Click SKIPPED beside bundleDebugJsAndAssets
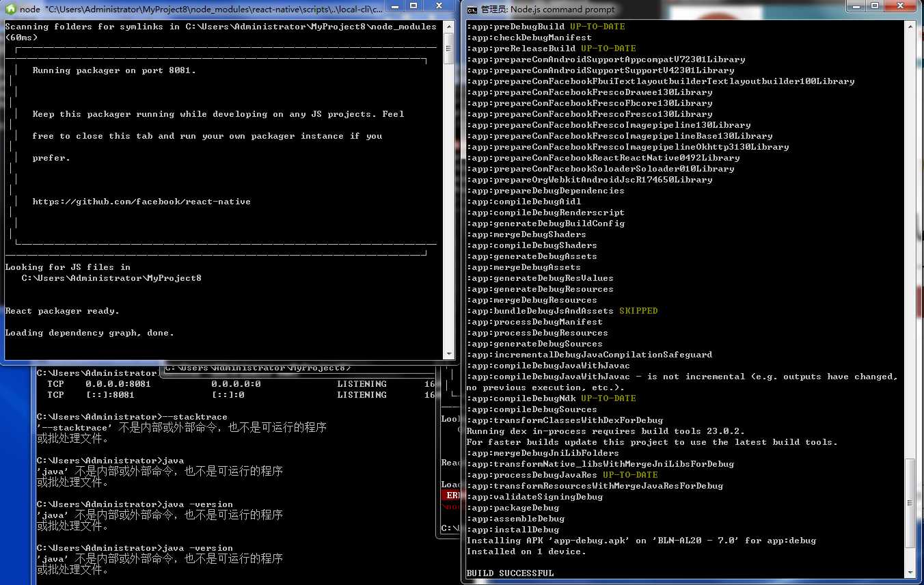 pos(638,311)
